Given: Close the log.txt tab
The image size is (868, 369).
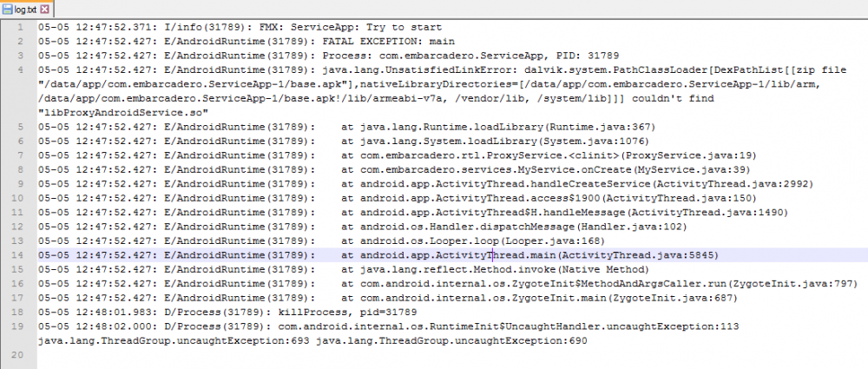Looking at the screenshot, I should point(45,9).
